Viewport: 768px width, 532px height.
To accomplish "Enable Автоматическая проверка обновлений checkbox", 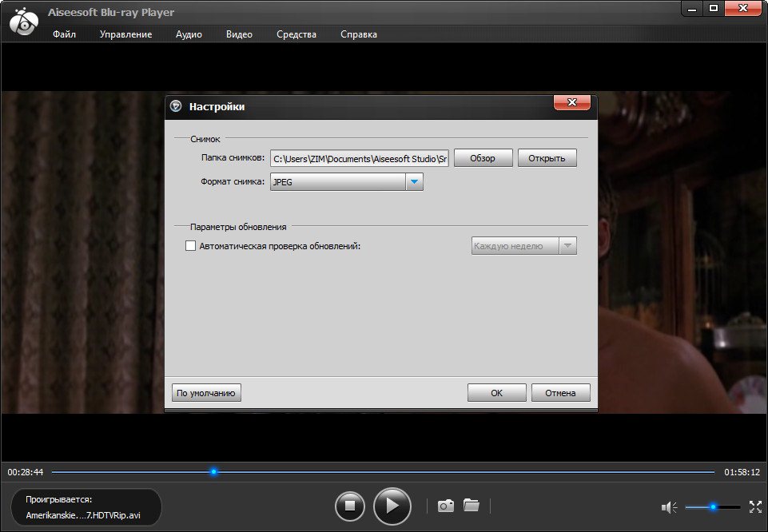I will click(x=190, y=246).
